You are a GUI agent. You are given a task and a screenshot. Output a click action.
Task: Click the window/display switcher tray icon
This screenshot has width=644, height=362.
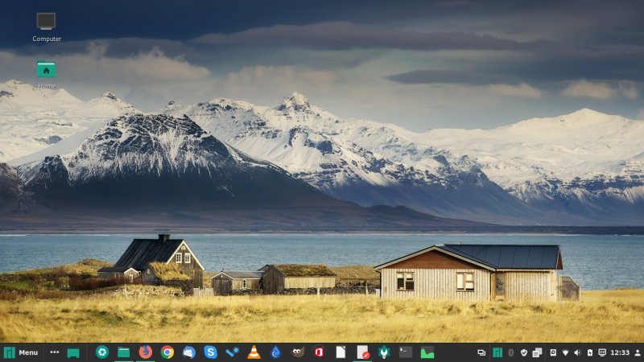point(481,352)
